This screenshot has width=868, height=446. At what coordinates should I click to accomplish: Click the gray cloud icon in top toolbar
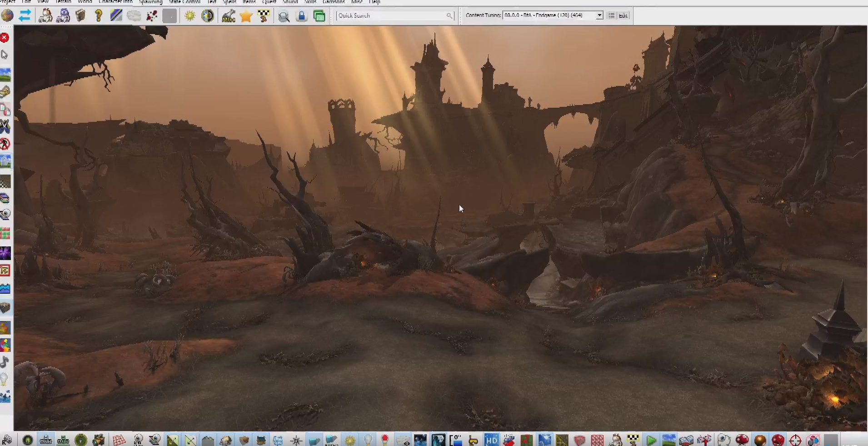point(134,15)
